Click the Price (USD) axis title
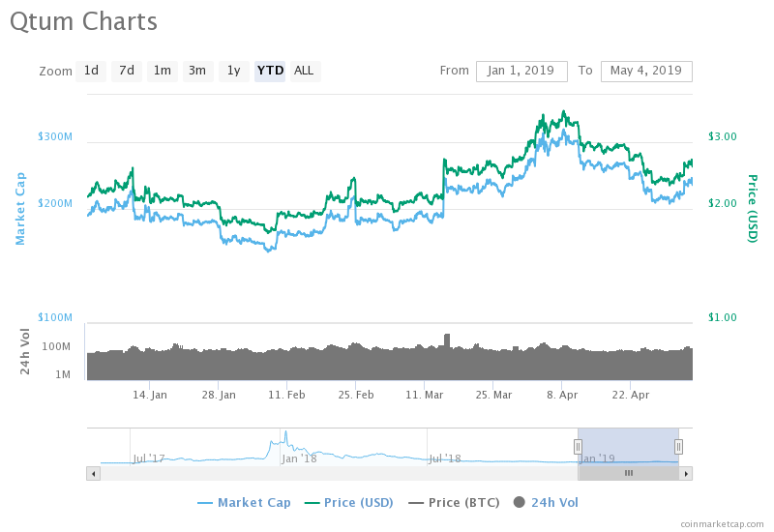 [753, 208]
